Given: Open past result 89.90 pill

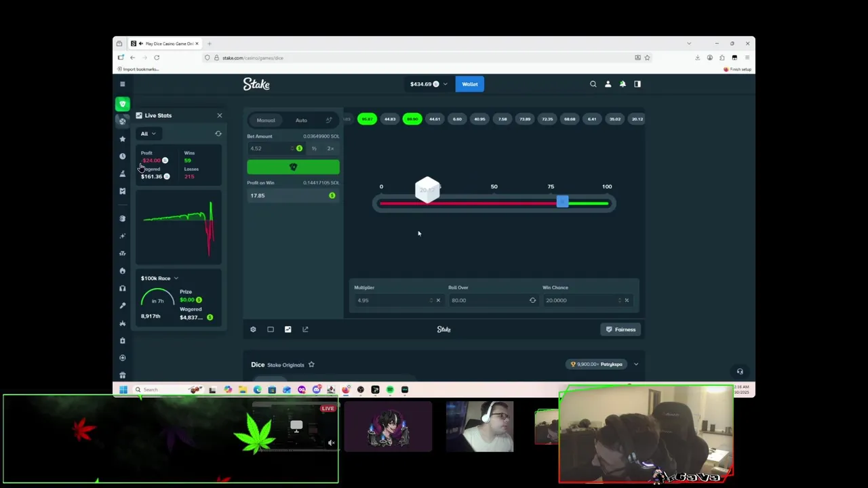Looking at the screenshot, I should (x=412, y=119).
